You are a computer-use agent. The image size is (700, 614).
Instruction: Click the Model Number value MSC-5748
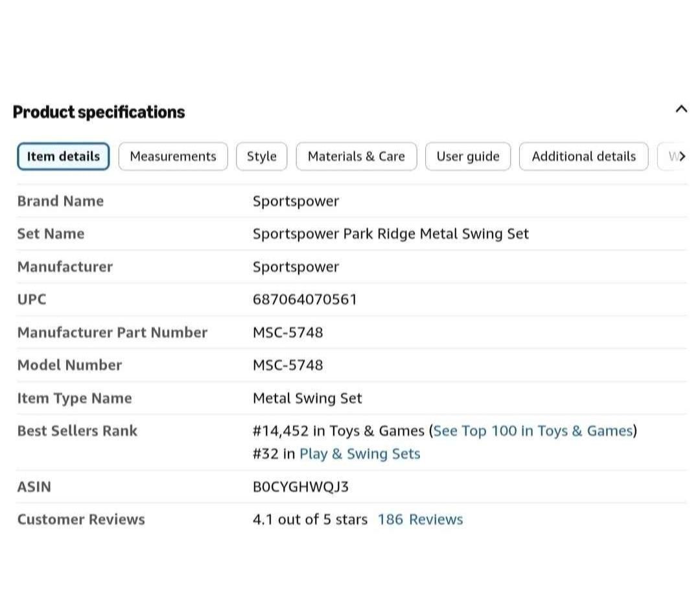click(x=288, y=365)
